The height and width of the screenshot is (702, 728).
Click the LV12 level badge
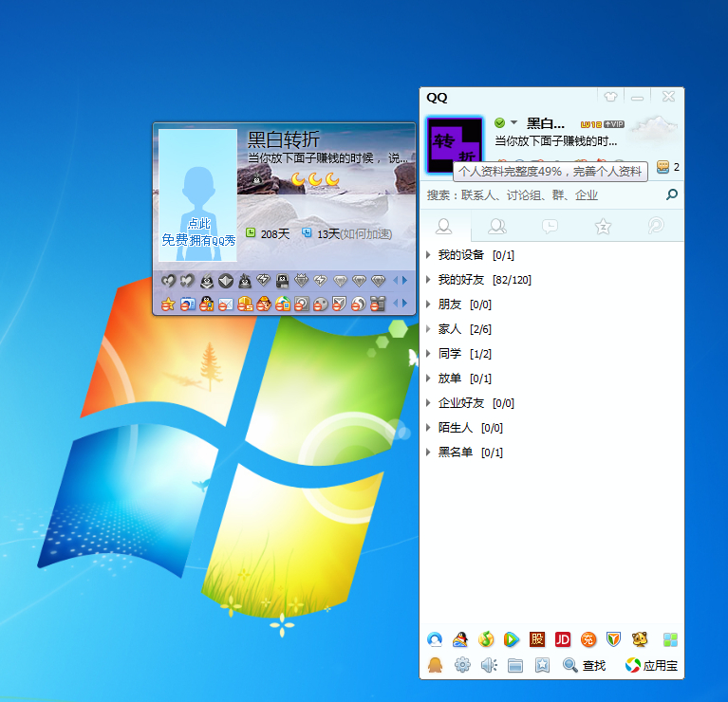(591, 124)
